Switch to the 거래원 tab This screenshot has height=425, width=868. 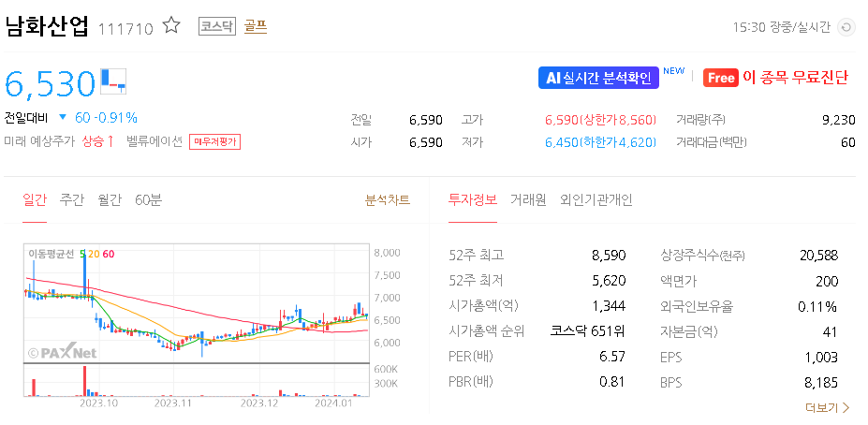click(x=528, y=199)
